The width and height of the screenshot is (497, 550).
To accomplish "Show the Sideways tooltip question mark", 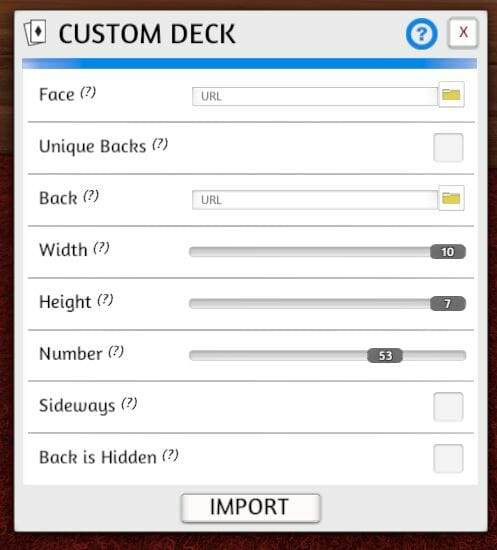I will [129, 403].
